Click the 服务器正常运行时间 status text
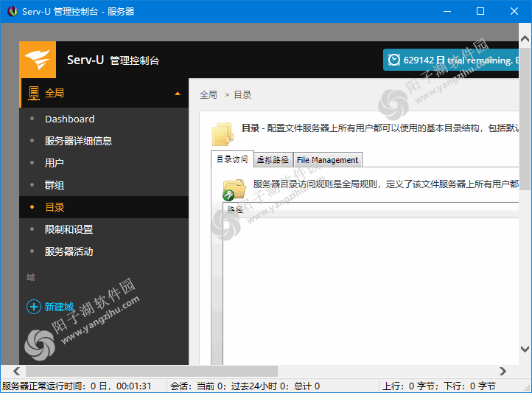The height and width of the screenshot is (393, 532). pyautogui.click(x=77, y=386)
